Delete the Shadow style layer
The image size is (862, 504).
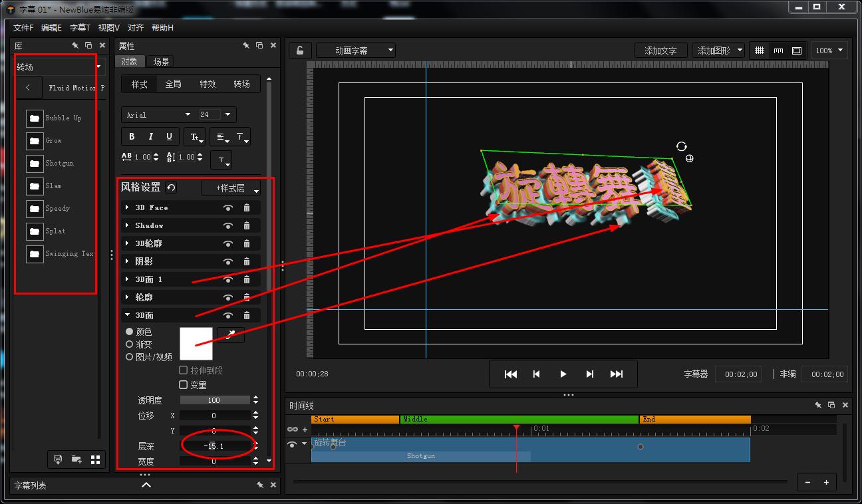click(x=247, y=225)
